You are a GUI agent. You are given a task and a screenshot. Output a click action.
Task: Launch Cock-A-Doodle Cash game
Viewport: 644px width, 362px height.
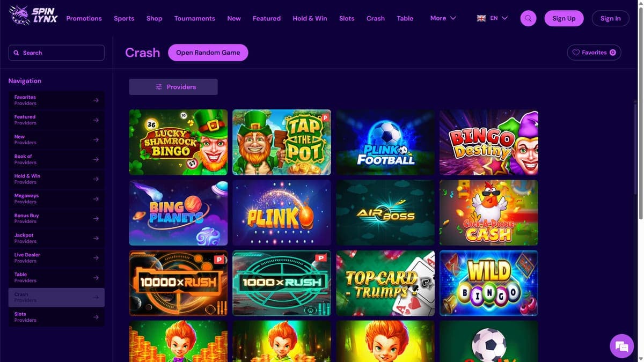489,212
